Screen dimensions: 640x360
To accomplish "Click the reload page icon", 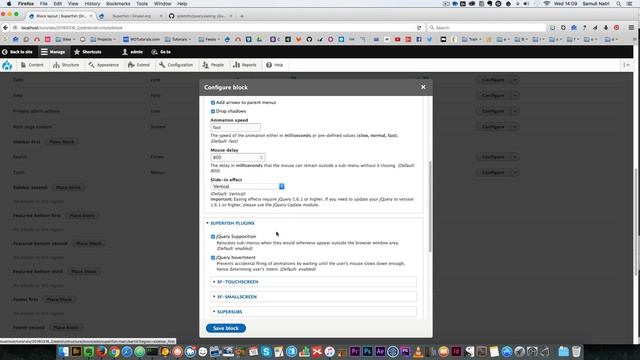I will click(419, 28).
